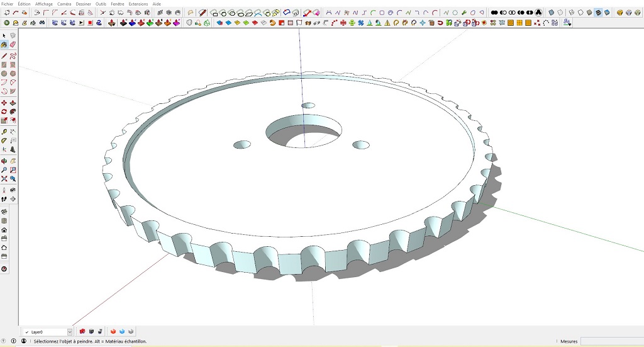Open the Aide menu
This screenshot has width=644, height=347.
point(157,4)
